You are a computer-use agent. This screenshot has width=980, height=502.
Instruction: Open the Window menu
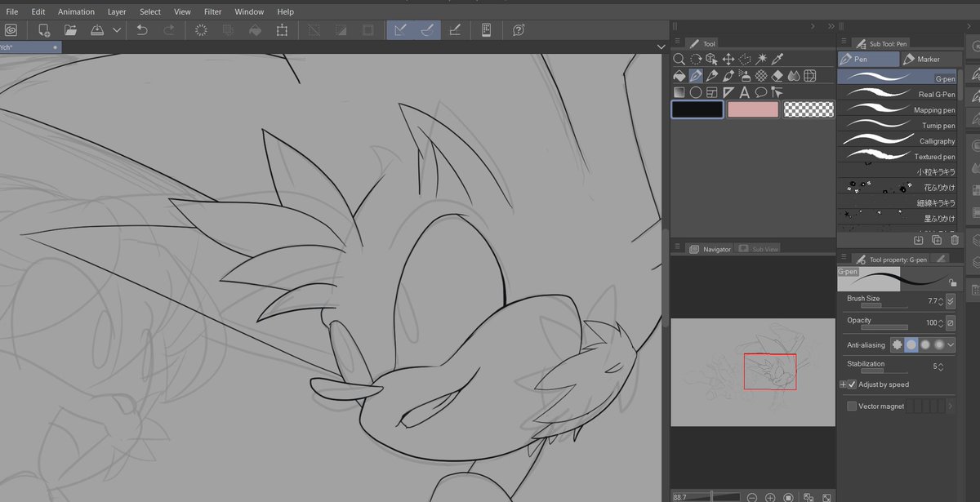(249, 12)
